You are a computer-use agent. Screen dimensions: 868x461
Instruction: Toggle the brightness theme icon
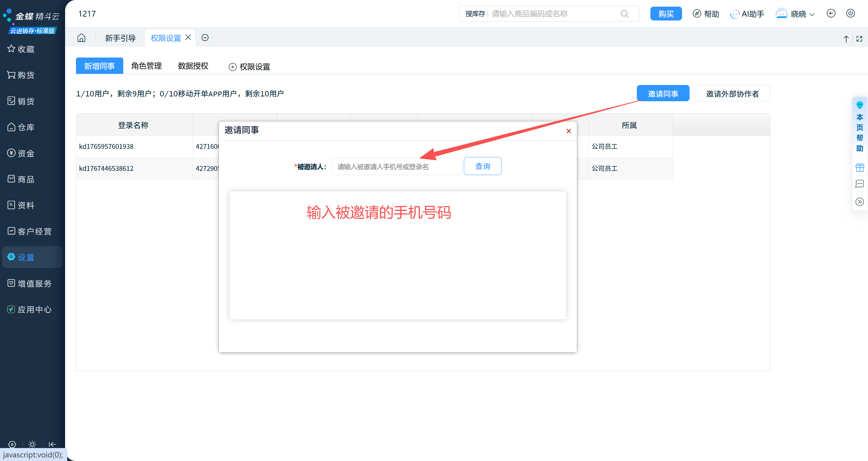pyautogui.click(x=32, y=444)
